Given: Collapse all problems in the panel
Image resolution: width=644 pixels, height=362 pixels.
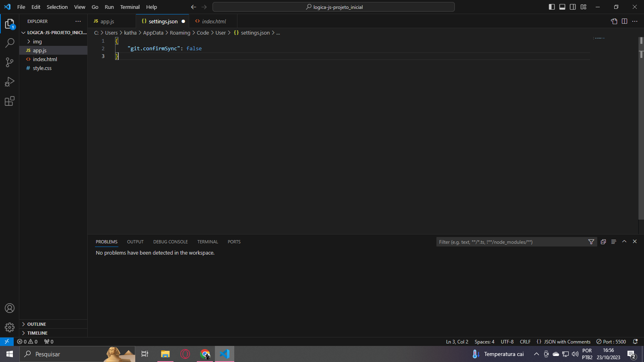Looking at the screenshot, I should (603, 242).
